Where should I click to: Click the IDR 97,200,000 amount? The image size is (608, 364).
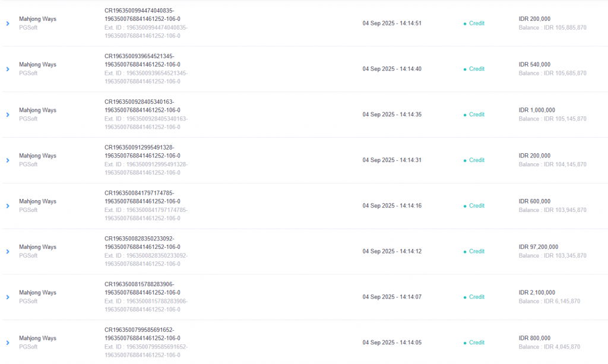[538, 247]
